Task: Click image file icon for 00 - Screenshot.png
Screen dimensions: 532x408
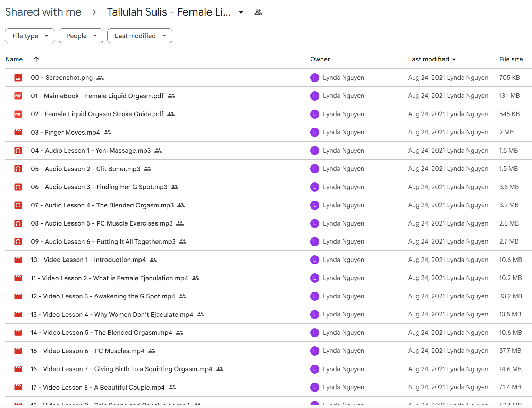Action: 18,78
